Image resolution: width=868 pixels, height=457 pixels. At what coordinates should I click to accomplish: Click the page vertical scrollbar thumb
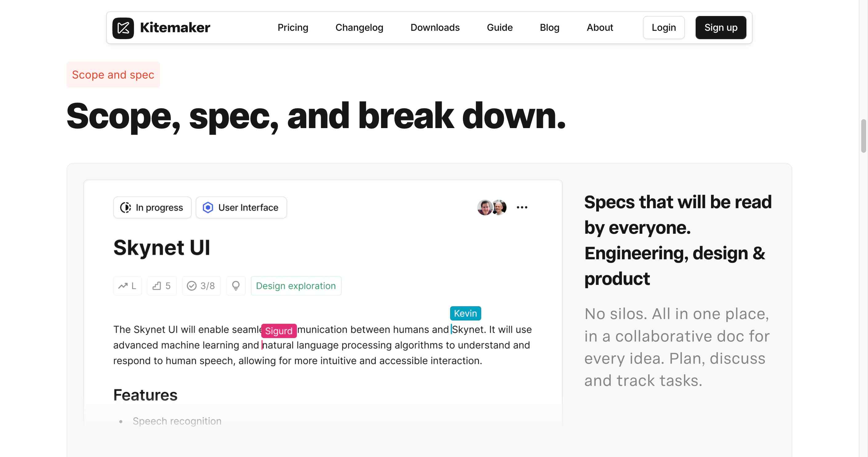pos(863,136)
